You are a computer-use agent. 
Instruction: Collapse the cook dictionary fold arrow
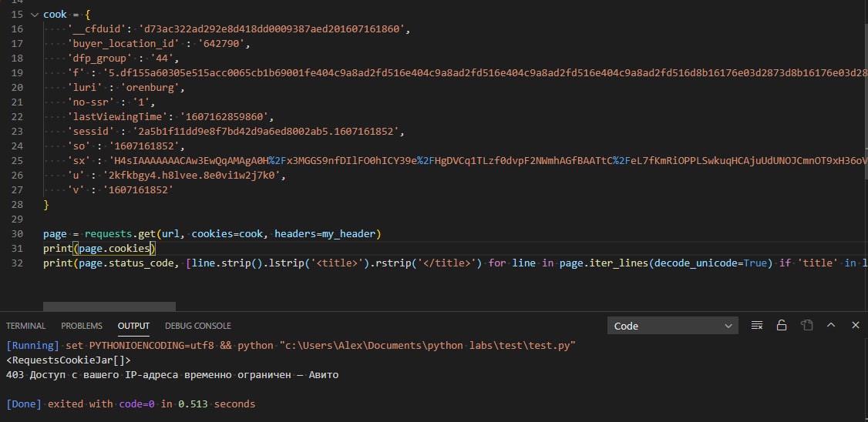click(x=35, y=15)
